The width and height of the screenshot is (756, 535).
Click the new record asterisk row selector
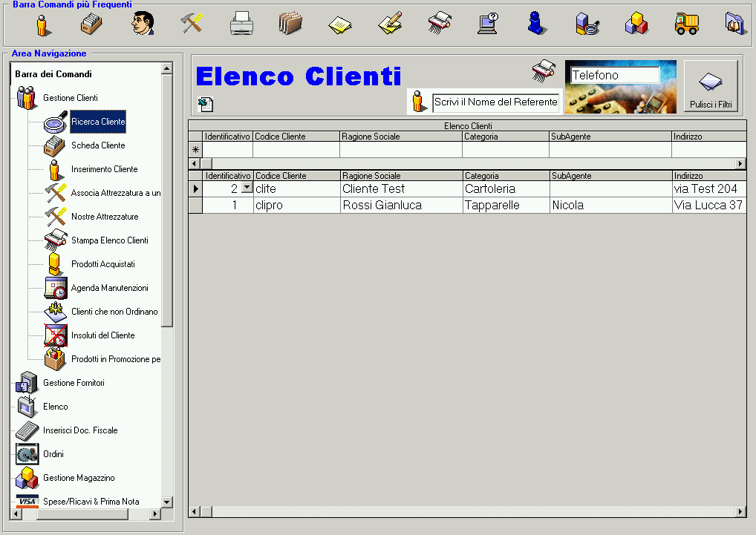click(x=195, y=150)
